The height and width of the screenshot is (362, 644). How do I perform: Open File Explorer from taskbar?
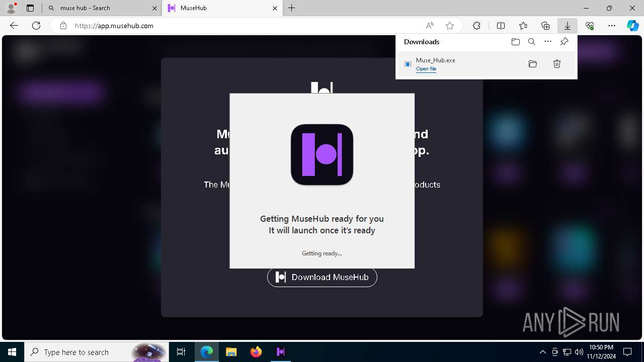(231, 352)
